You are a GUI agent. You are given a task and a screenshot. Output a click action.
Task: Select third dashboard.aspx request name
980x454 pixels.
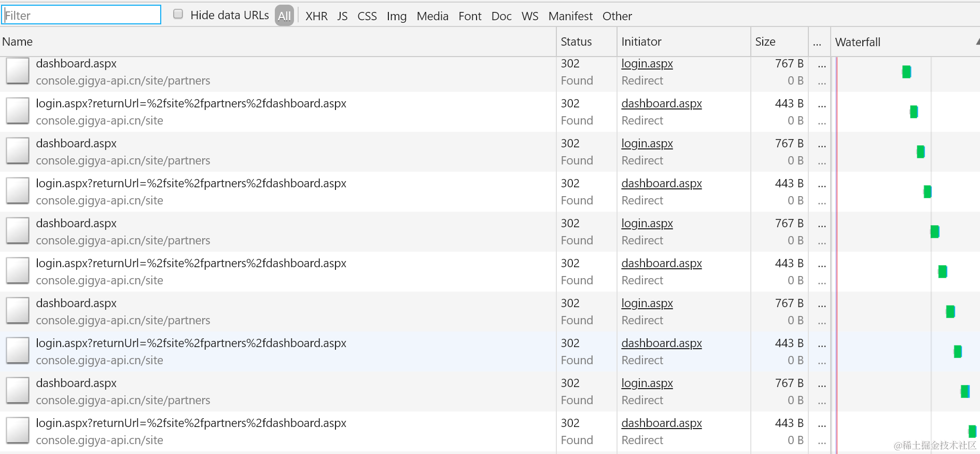[x=76, y=224]
